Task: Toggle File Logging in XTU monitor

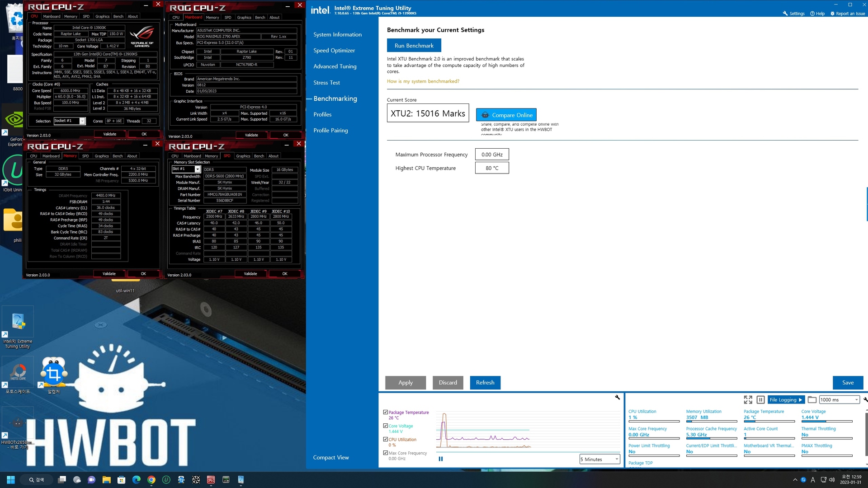Action: point(786,399)
